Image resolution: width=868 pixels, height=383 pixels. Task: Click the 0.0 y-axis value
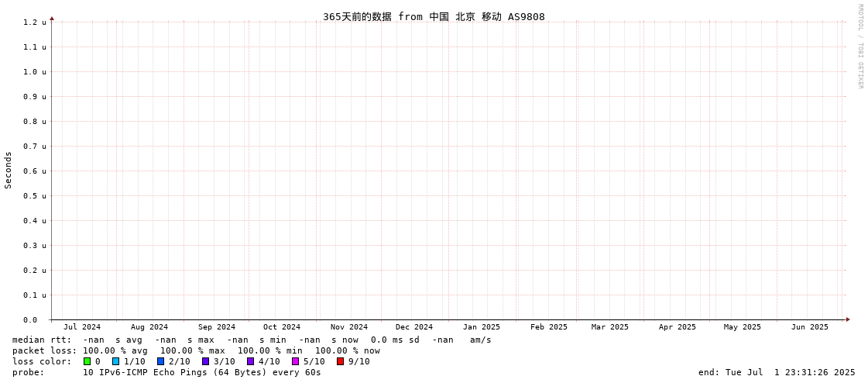pyautogui.click(x=30, y=320)
